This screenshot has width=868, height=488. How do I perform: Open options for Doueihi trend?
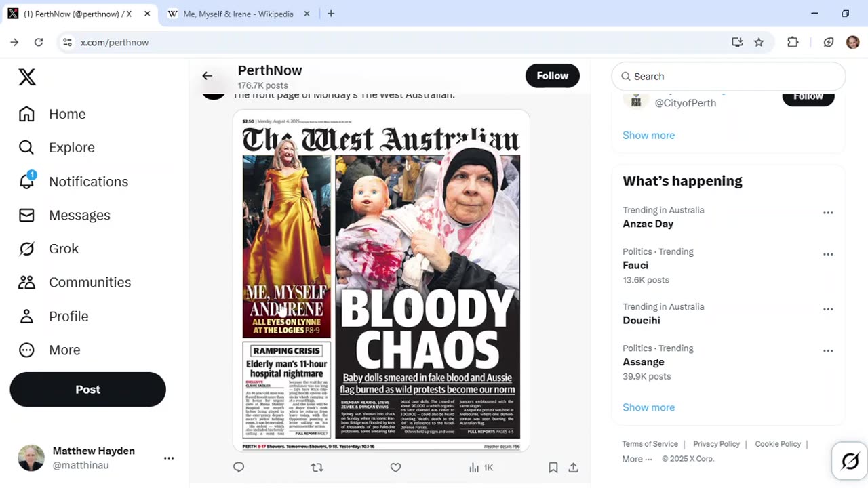[828, 309]
